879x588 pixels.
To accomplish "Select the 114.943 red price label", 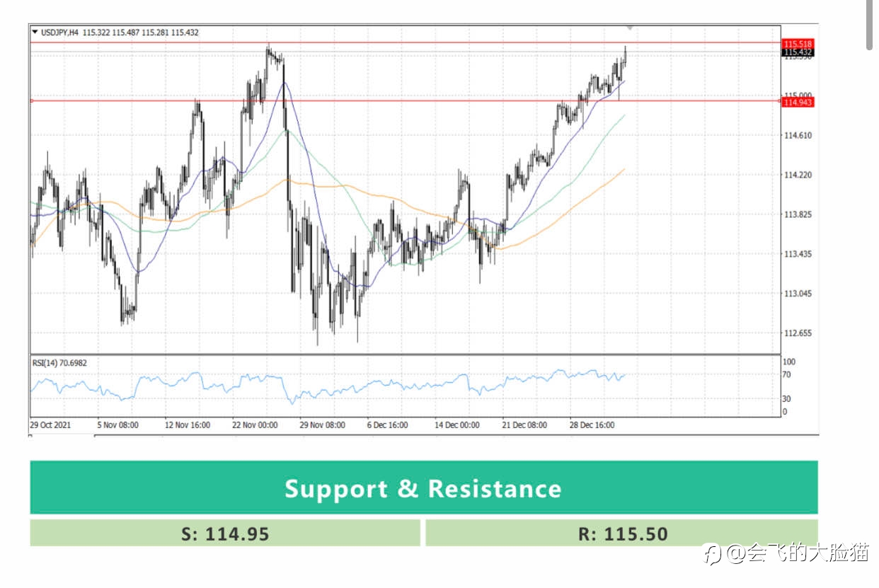I will (798, 103).
